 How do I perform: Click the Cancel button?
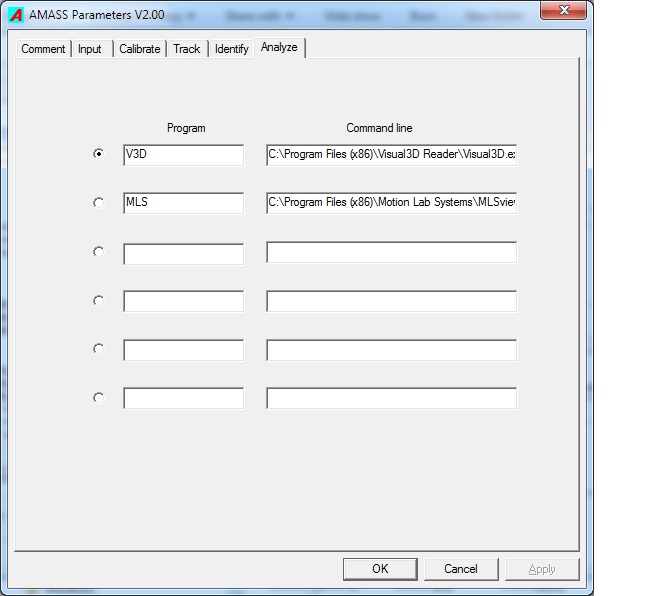coord(460,569)
